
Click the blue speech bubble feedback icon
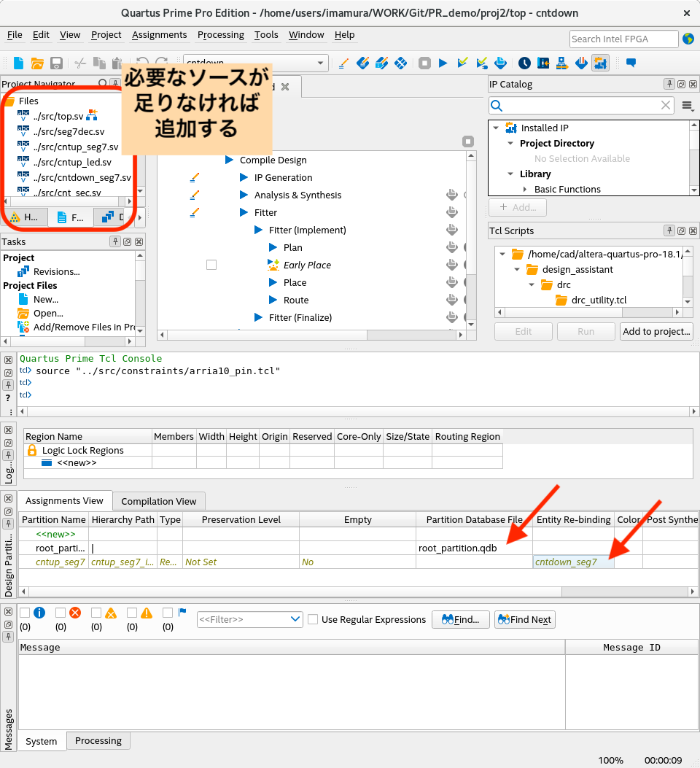pos(631,63)
